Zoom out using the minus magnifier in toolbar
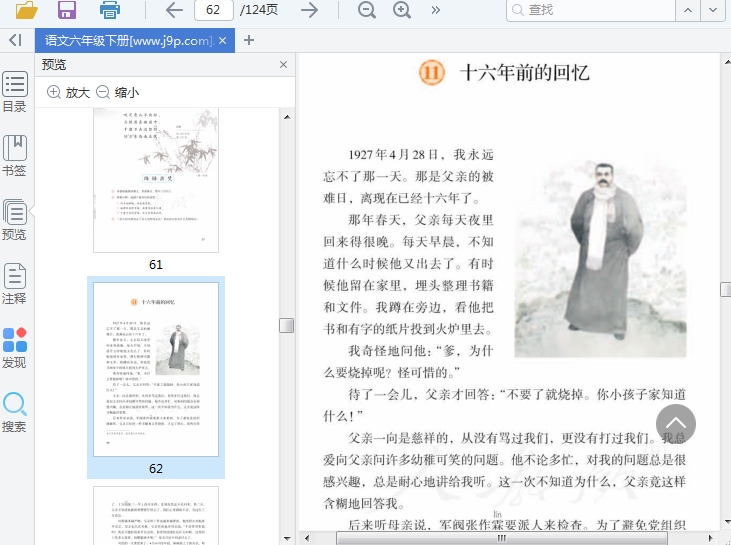 pos(367,10)
